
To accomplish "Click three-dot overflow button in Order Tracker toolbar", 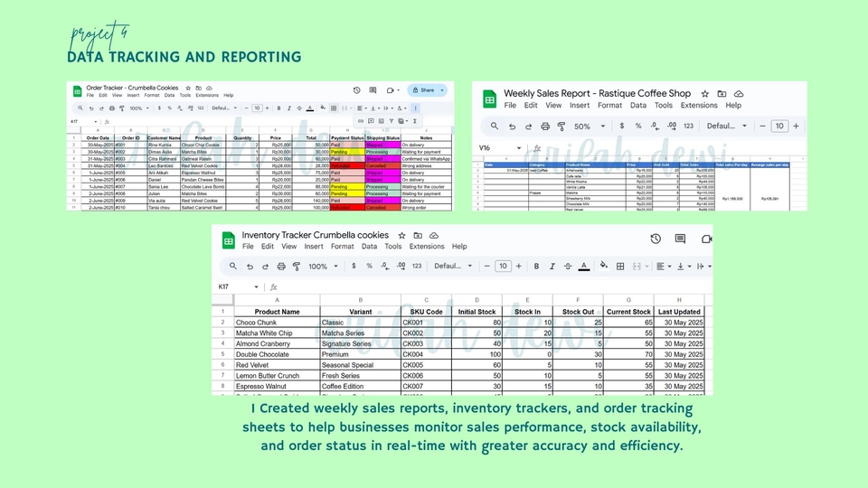I will click(415, 108).
